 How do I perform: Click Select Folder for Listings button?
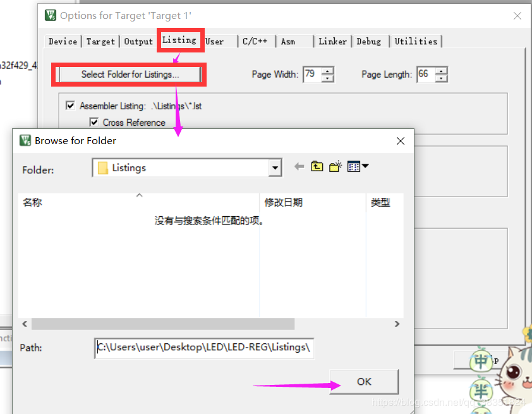coord(130,75)
